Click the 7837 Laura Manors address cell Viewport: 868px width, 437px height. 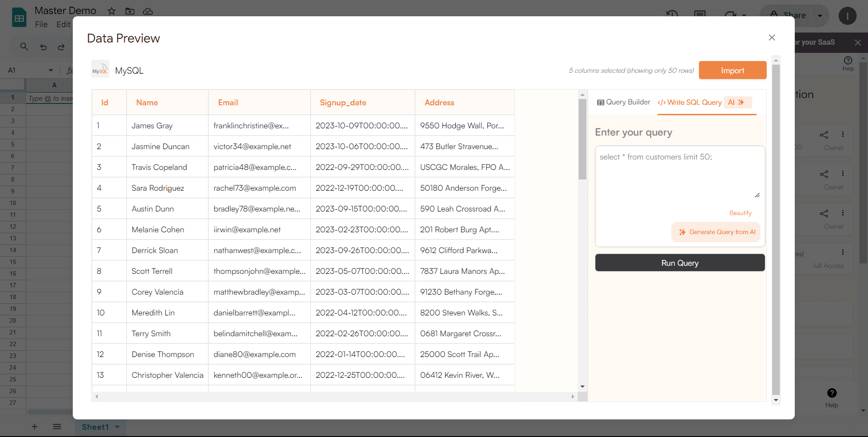tap(465, 271)
